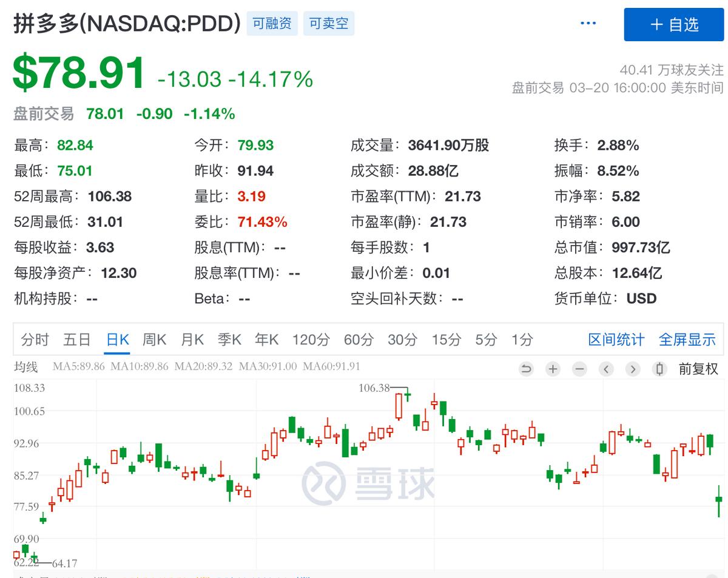Zoom into the chart with the plus icon
Screen dimensions: 728x578
click(x=553, y=369)
